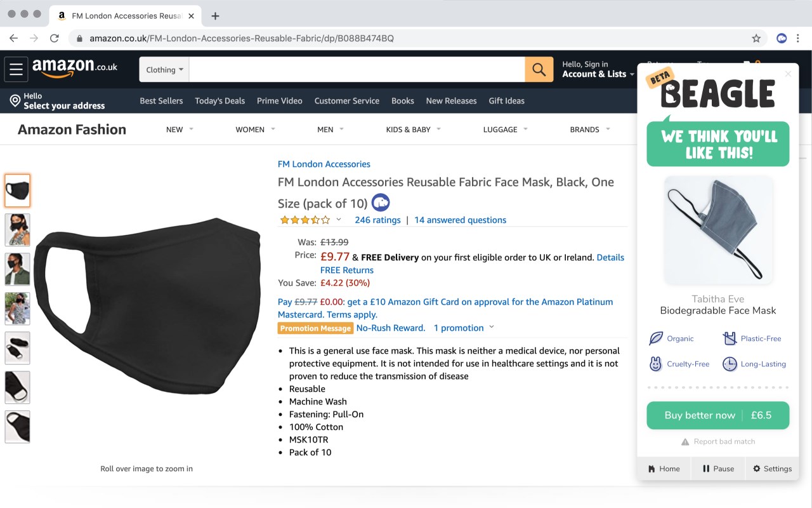The width and height of the screenshot is (812, 508).
Task: Bookmark this page with the star icon
Action: 756,38
